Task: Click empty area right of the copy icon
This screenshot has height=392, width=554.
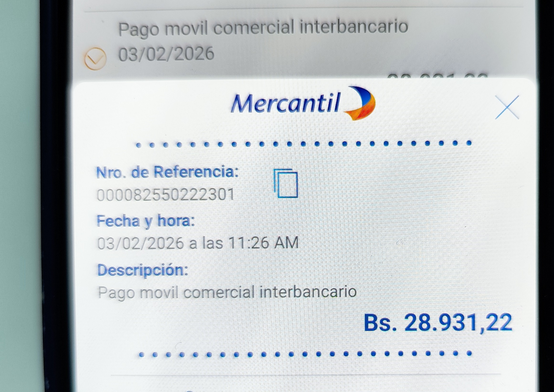Action: [410, 183]
